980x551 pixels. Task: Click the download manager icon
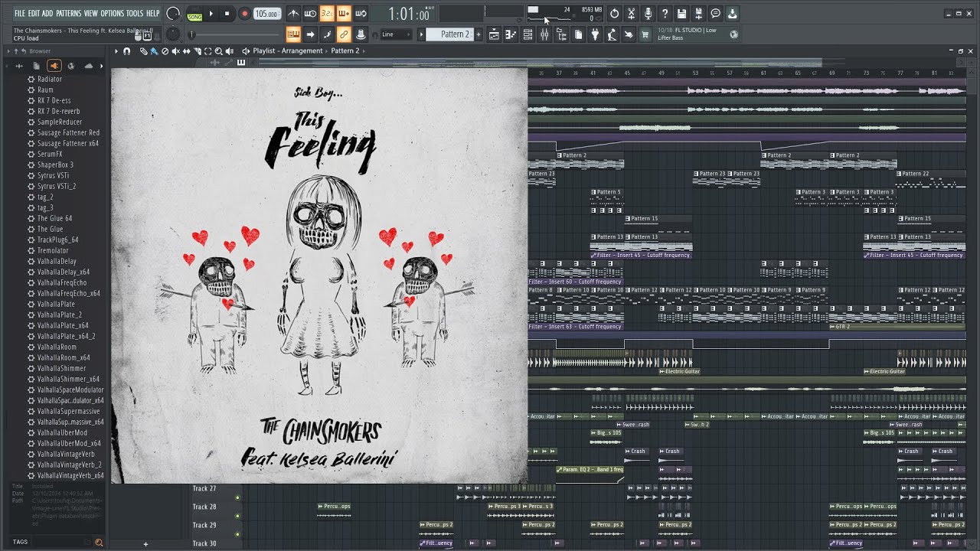[x=732, y=14]
